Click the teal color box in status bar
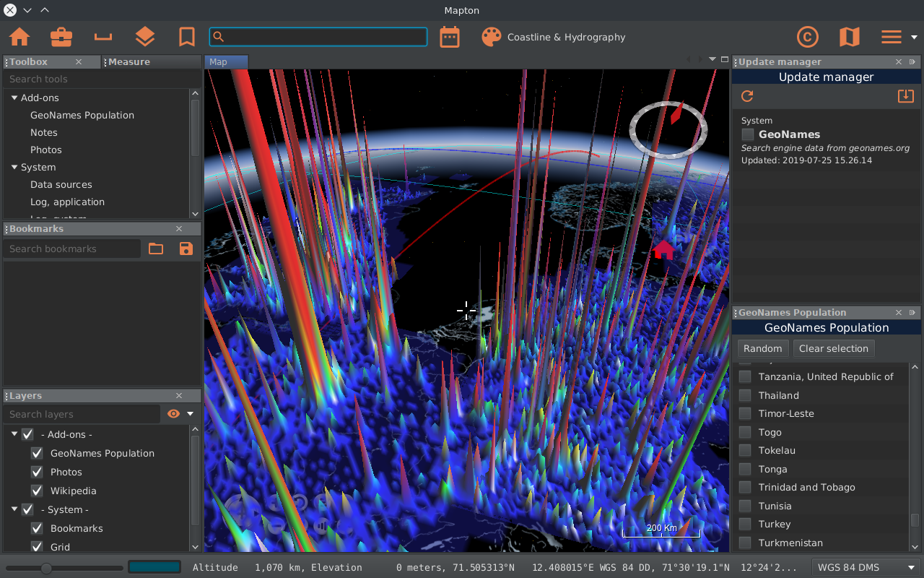 click(x=154, y=567)
